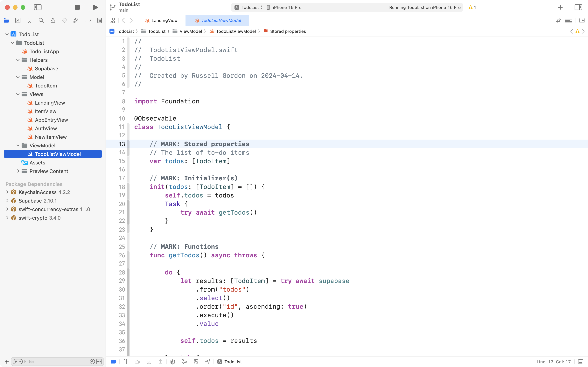Show the right inspector panel
Viewport: 588px width, 367px height.
point(578,7)
